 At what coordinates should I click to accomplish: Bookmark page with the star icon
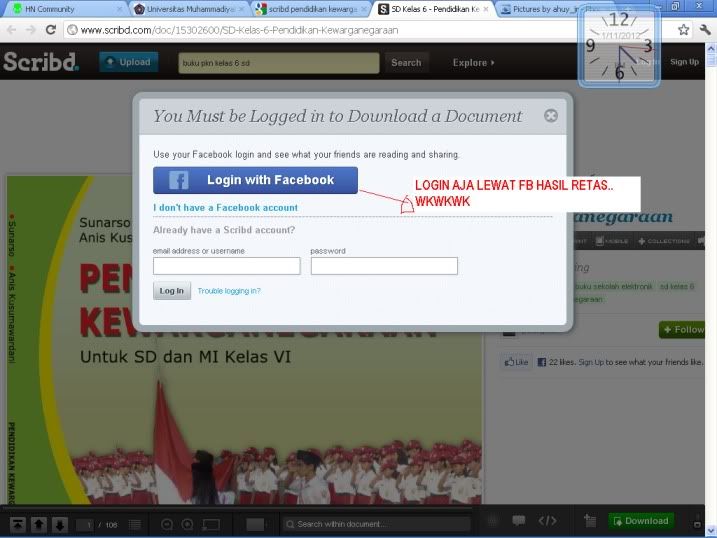(x=684, y=30)
